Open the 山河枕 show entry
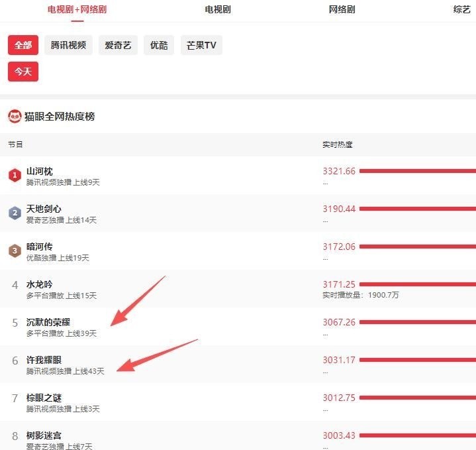This screenshot has height=450, width=476. point(40,171)
